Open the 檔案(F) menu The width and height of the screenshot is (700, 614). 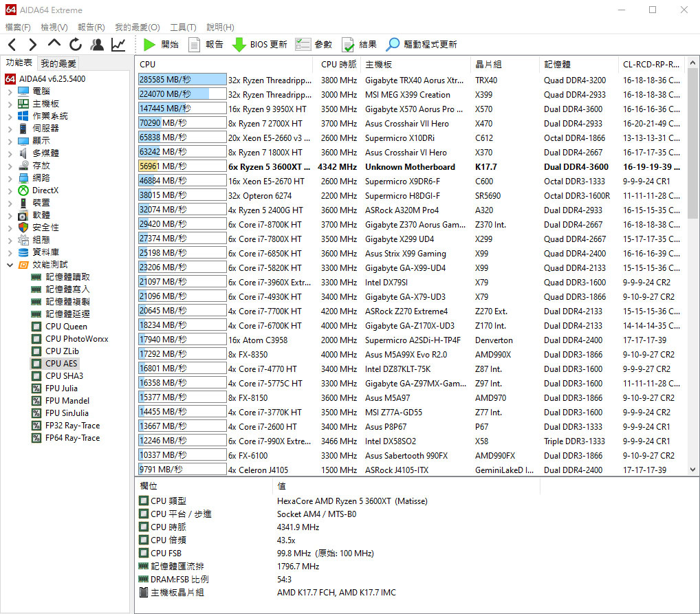tap(18, 28)
